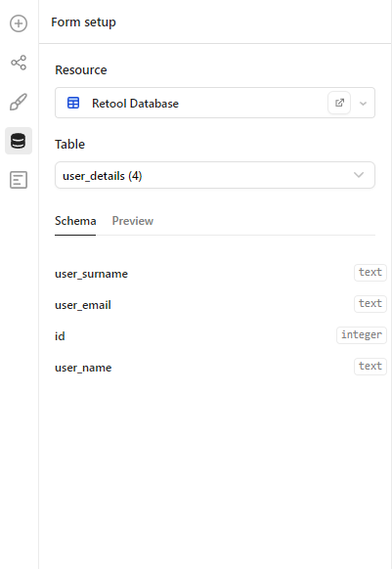This screenshot has height=569, width=392.
Task: Select the user_name schema field
Action: pos(83,368)
